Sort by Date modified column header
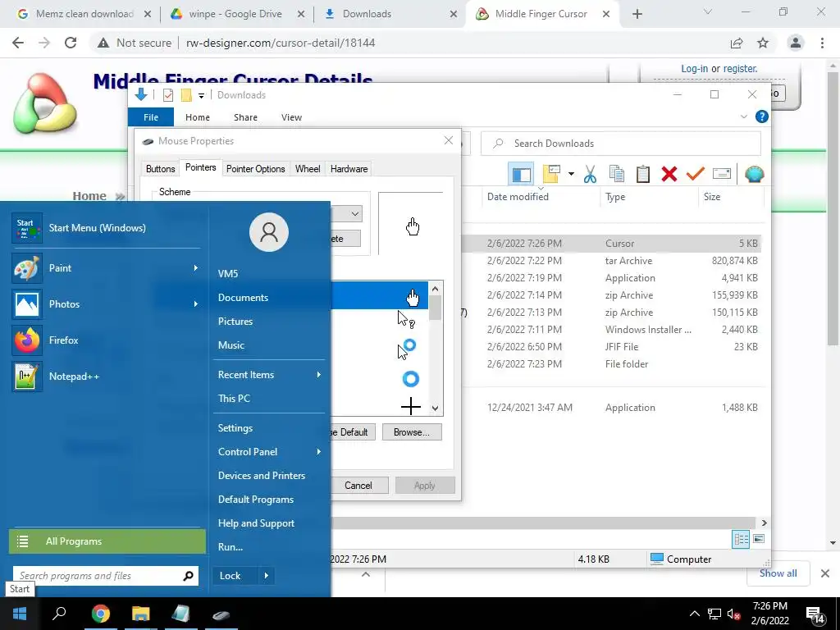 point(518,197)
